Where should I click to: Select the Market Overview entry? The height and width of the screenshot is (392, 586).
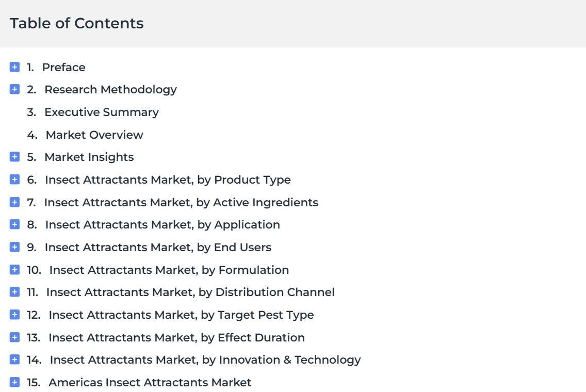pos(94,135)
